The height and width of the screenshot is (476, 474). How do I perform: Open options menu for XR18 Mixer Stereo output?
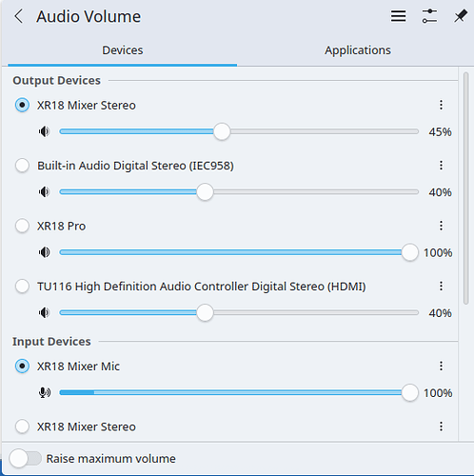coord(441,105)
